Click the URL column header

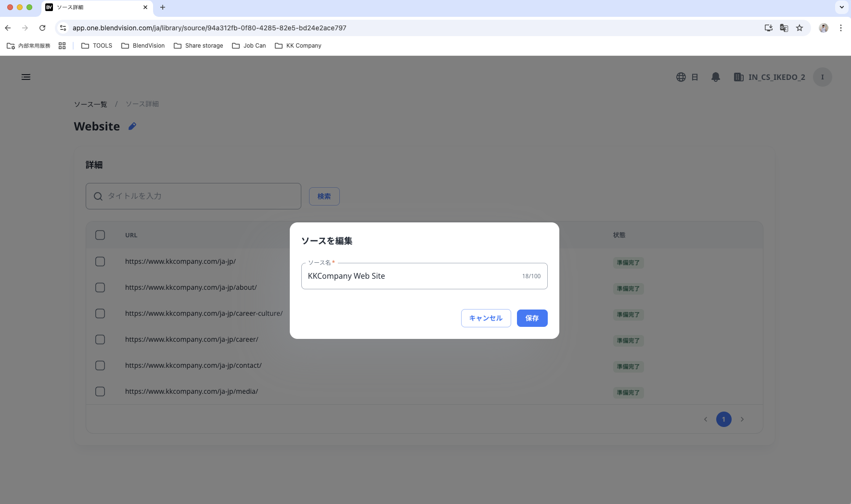131,235
